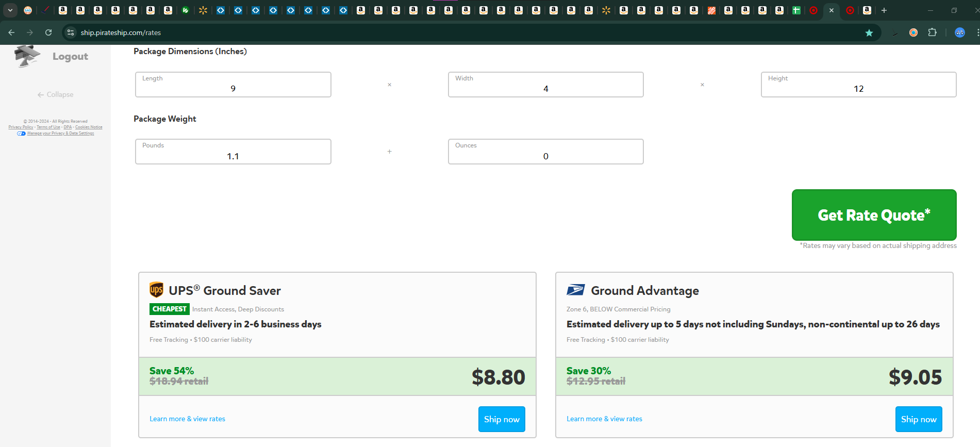Select the $9.05 Ground Advantage price
The width and height of the screenshot is (980, 447).
pos(916,377)
